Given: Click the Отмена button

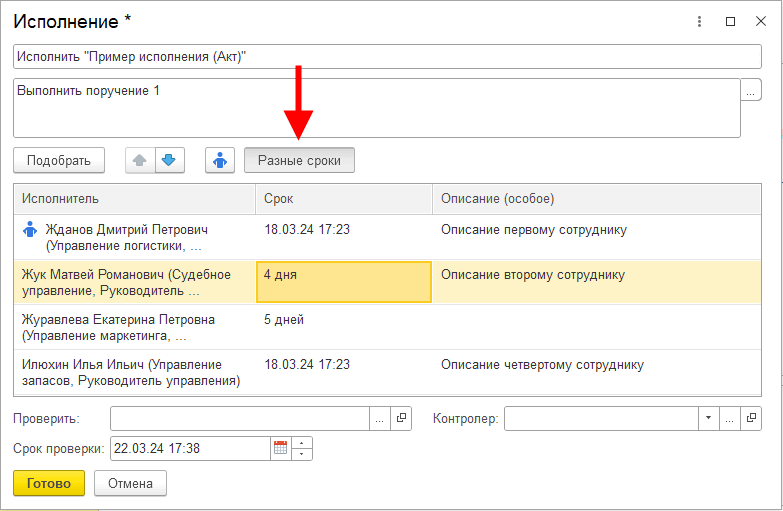Looking at the screenshot, I should [x=130, y=483].
